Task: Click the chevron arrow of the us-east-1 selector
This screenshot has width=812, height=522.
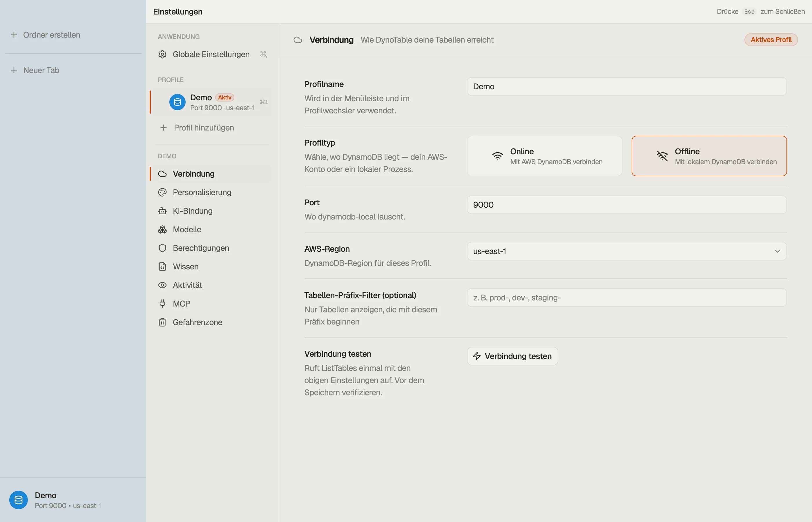Action: 777,251
